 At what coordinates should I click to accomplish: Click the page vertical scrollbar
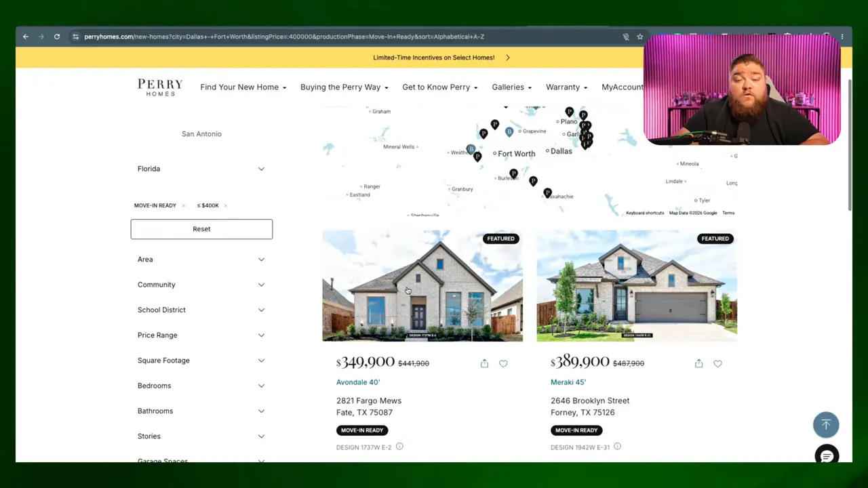850,146
